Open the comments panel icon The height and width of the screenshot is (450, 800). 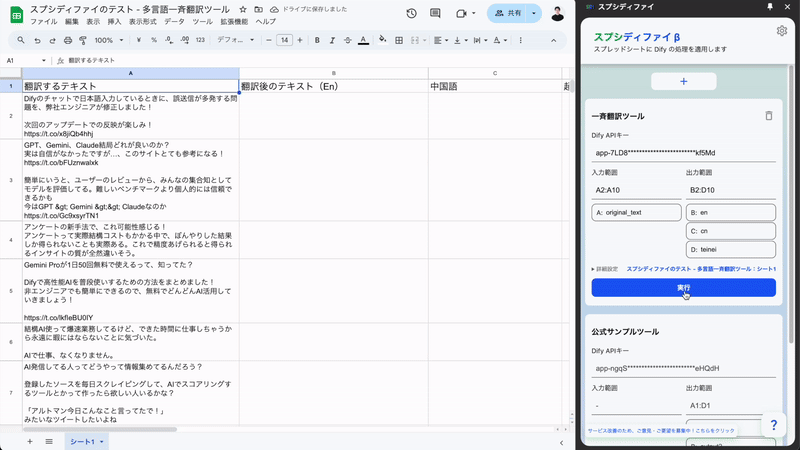437,13
